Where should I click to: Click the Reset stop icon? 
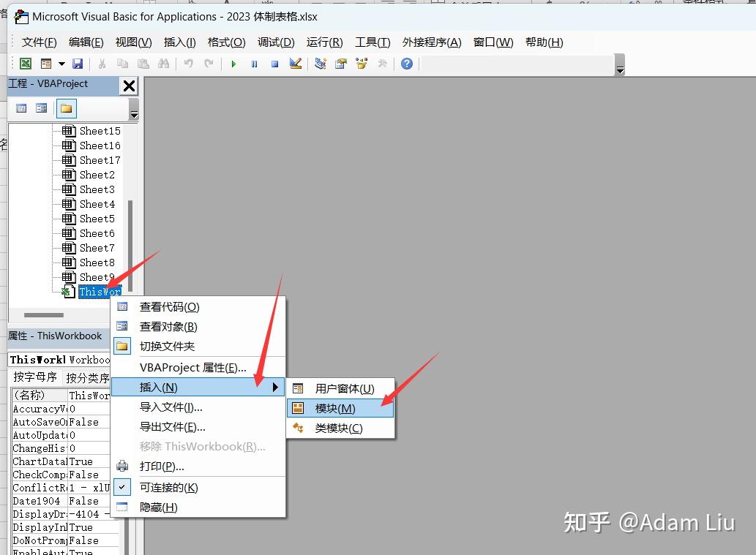point(275,64)
